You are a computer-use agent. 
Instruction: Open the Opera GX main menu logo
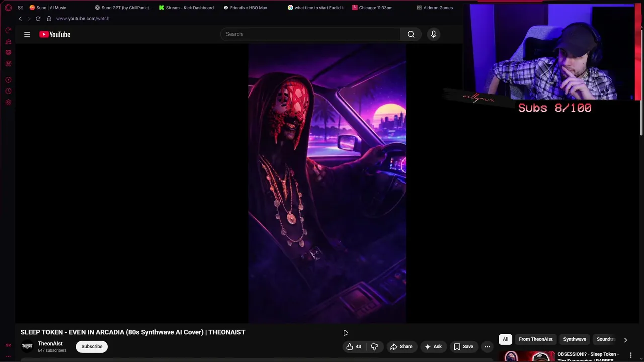pyautogui.click(x=8, y=8)
